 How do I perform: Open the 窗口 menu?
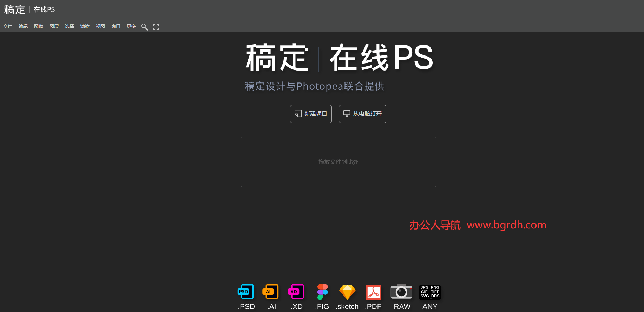tap(116, 27)
